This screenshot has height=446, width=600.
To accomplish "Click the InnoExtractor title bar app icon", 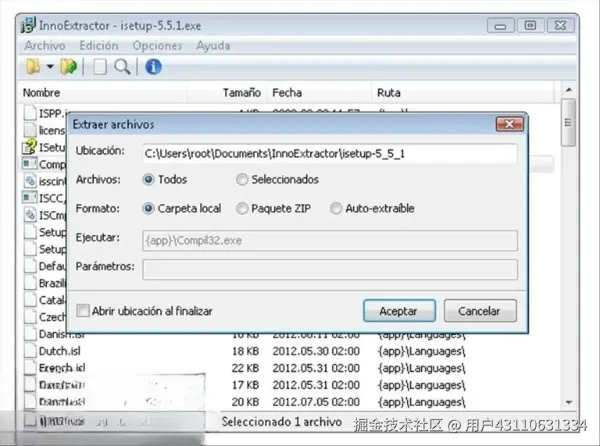I will [x=28, y=25].
